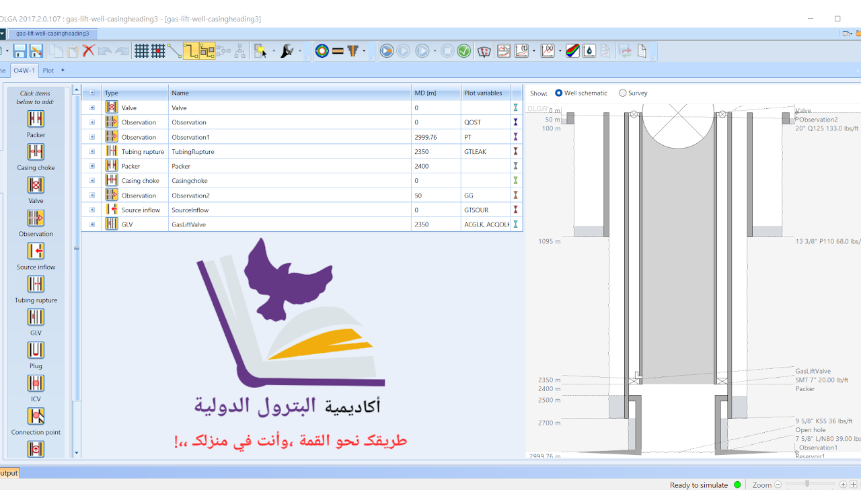Viewport: 861px width, 504px height.
Task: Toggle the grid display icon
Action: pyautogui.click(x=141, y=50)
